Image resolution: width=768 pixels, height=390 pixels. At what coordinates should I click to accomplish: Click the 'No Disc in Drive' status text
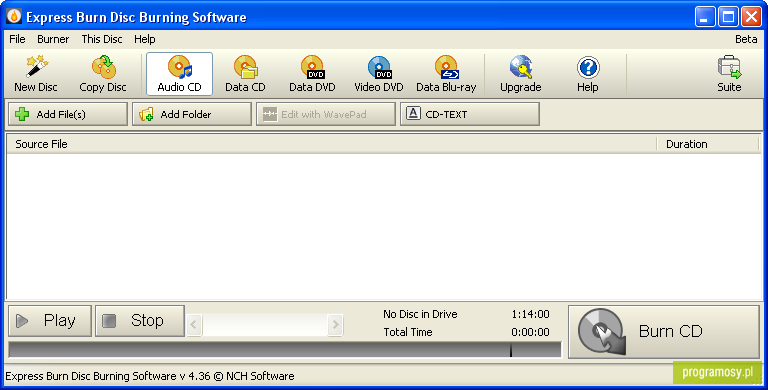(x=420, y=315)
